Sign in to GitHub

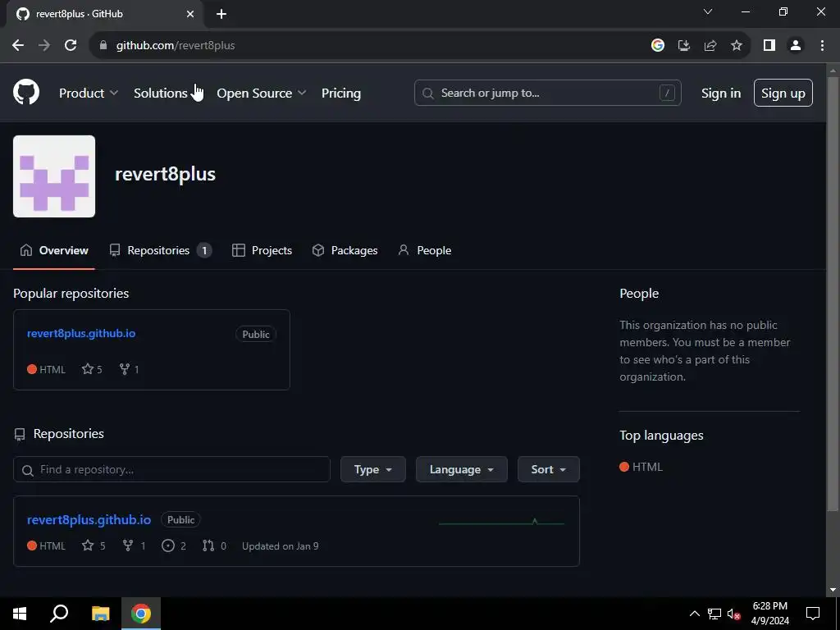pos(721,94)
